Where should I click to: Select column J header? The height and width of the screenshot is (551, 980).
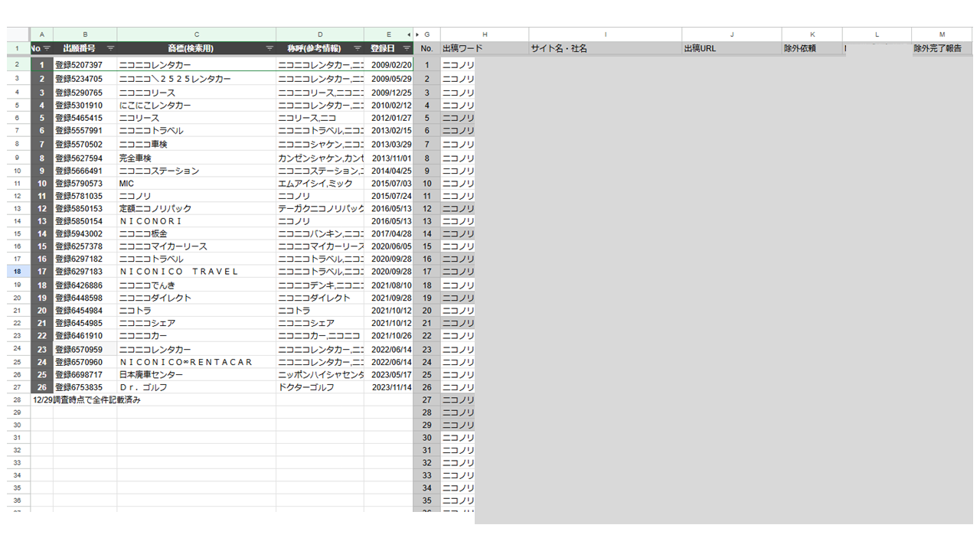click(x=732, y=34)
